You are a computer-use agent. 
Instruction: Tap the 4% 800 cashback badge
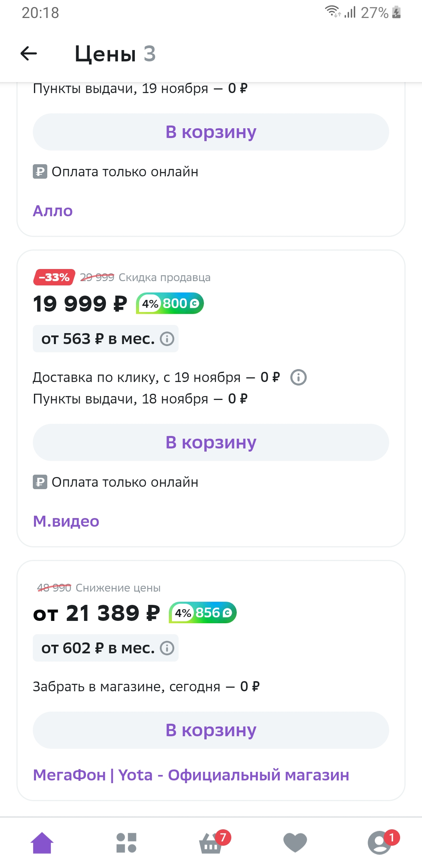(x=170, y=303)
